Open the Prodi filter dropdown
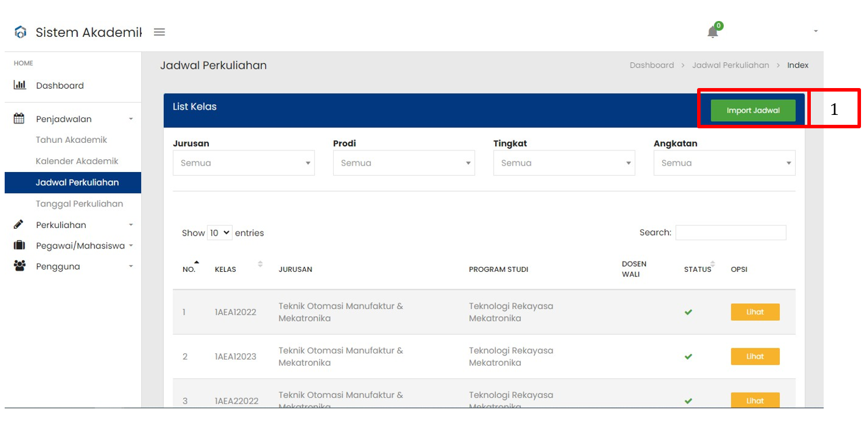The height and width of the screenshot is (424, 868). [x=404, y=163]
